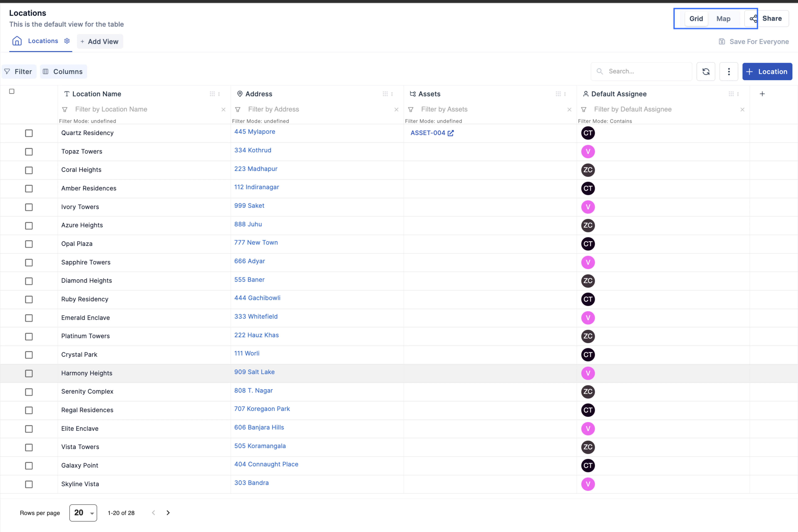Open the 445 Mylapore address link

(254, 132)
